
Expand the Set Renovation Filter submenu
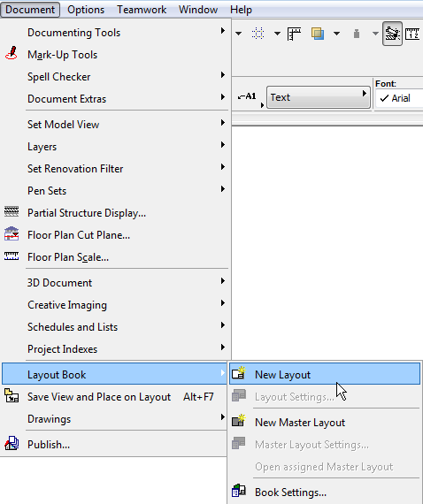point(115,169)
